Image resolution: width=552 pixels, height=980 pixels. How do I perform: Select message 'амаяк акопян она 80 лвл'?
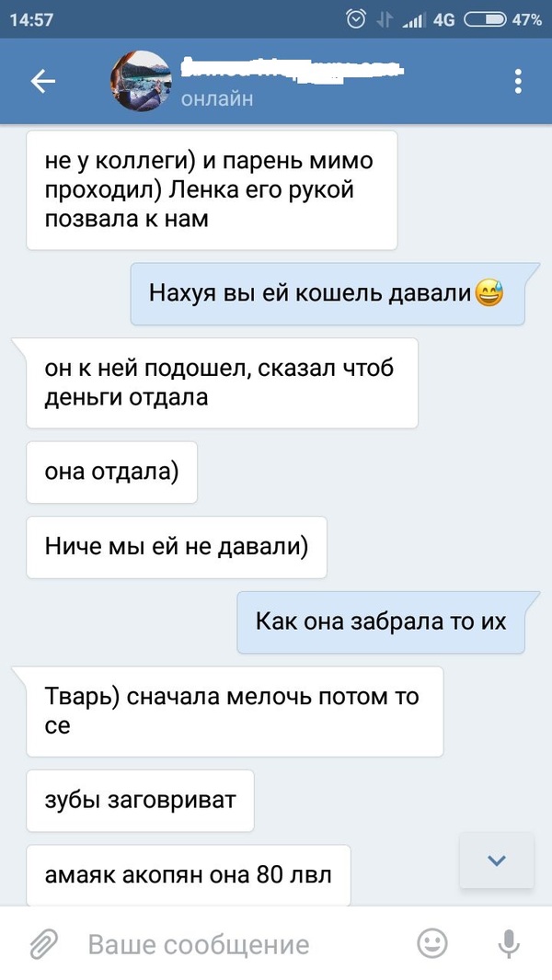point(189,875)
